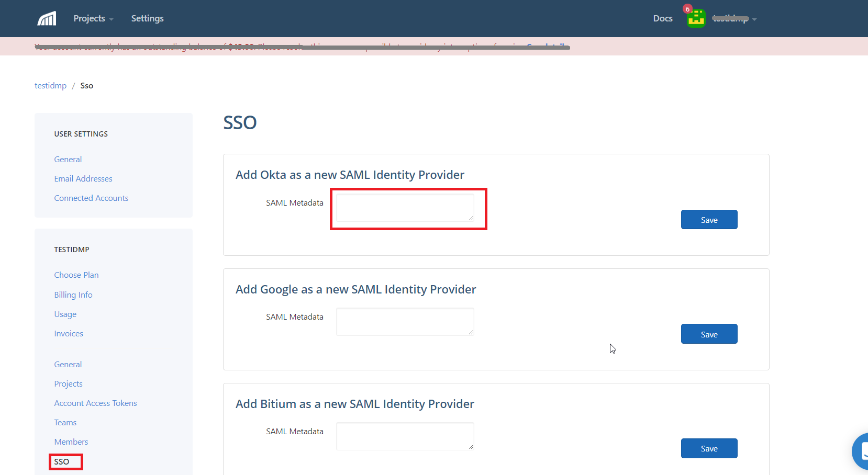Focus the Google SAML Metadata field
This screenshot has width=868, height=475.
tap(405, 322)
